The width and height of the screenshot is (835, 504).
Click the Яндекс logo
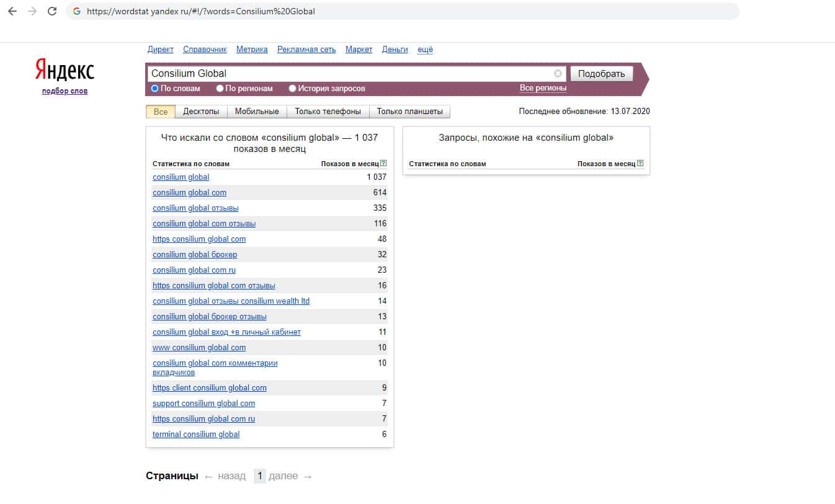click(x=65, y=71)
